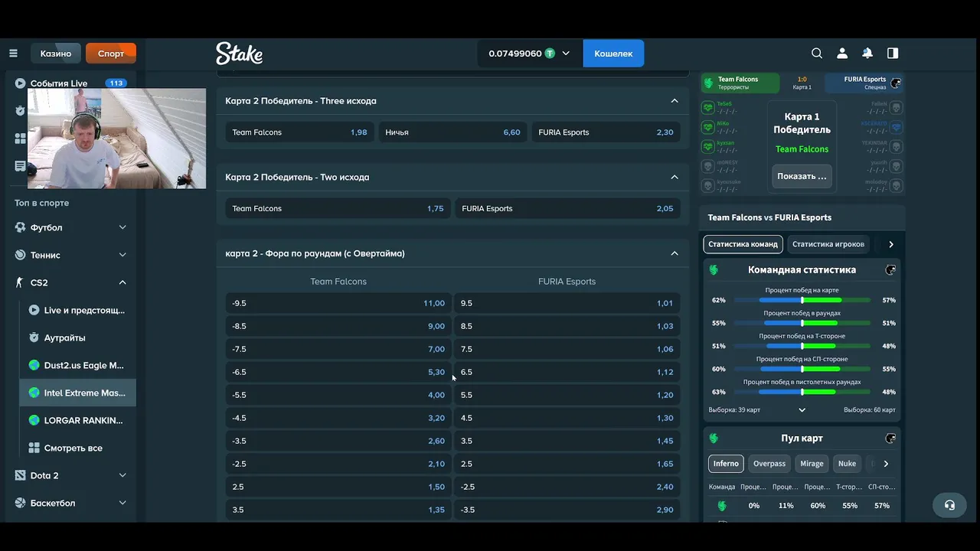Click FURIA logo in Пул карт header

coord(890,439)
